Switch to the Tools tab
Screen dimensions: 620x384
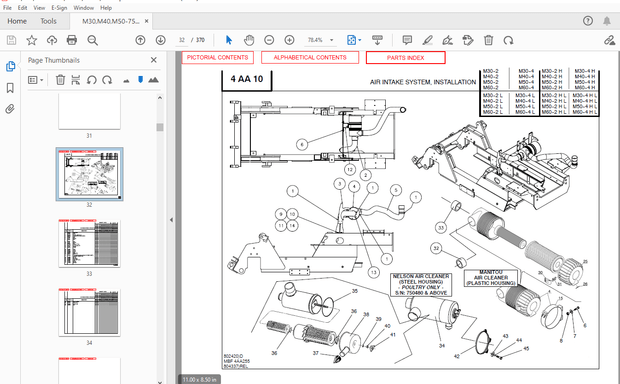48,21
